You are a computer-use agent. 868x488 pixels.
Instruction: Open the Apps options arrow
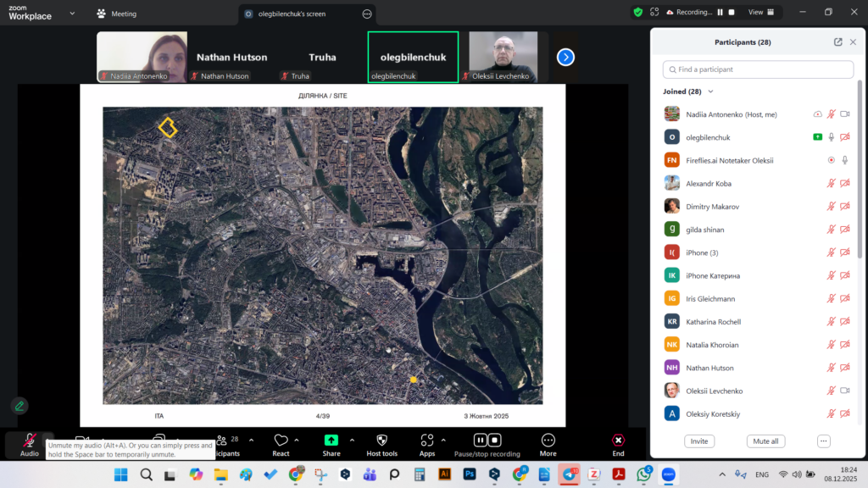pyautogui.click(x=443, y=440)
